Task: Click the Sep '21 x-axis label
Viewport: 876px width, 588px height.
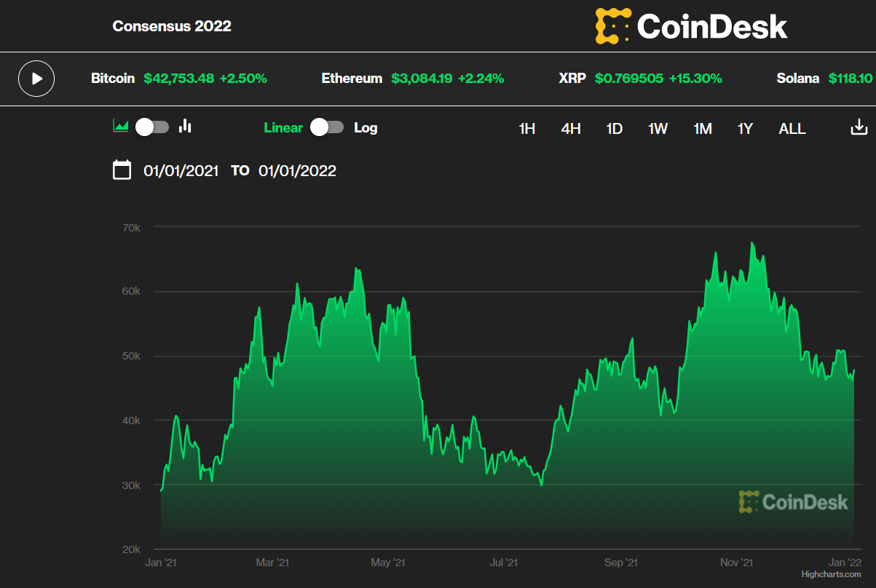Action: (621, 563)
